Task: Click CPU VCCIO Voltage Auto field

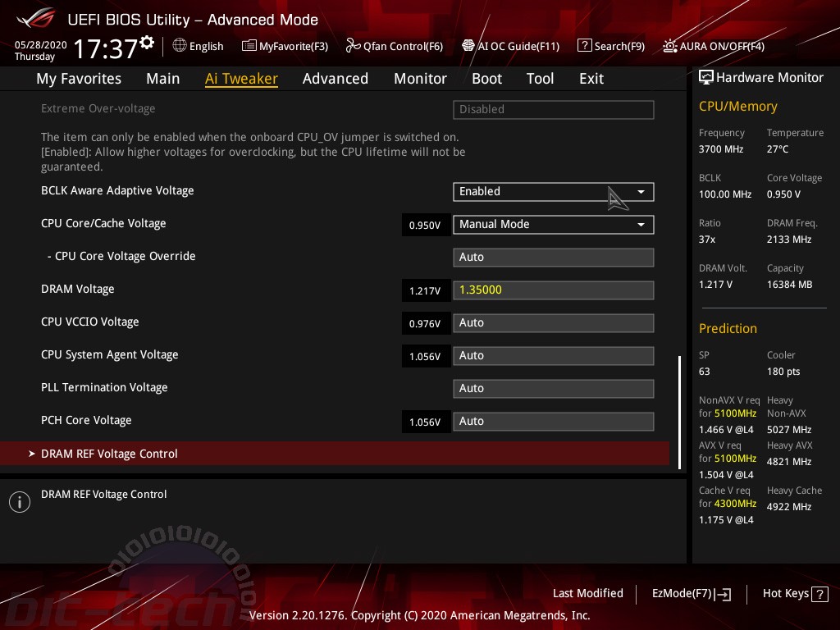Action: [554, 323]
